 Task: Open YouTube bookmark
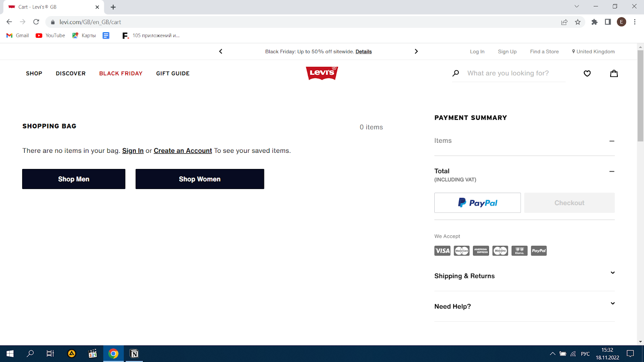pos(50,35)
